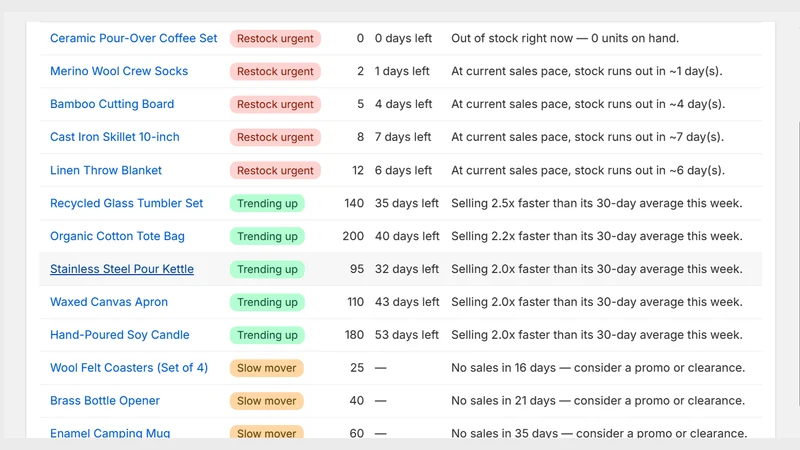The image size is (800, 450).
Task: Click Restock urgent badge for Merino Wool Socks
Action: [x=275, y=71]
